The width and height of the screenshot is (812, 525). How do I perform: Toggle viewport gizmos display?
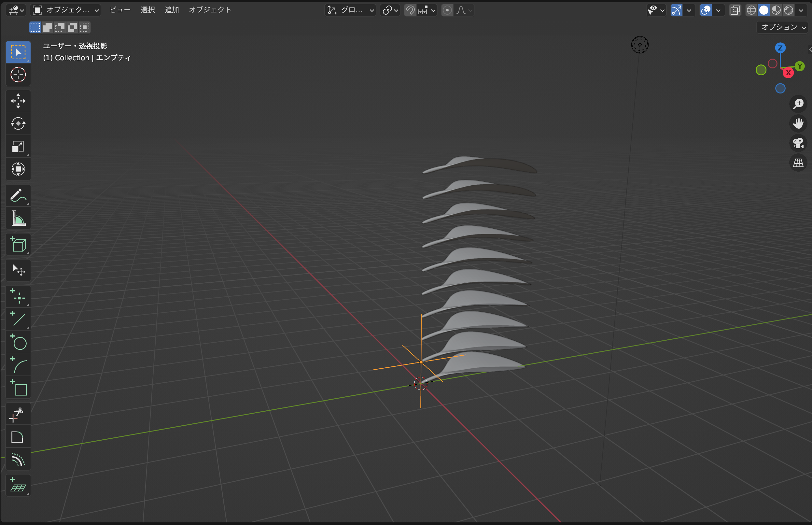coord(676,10)
